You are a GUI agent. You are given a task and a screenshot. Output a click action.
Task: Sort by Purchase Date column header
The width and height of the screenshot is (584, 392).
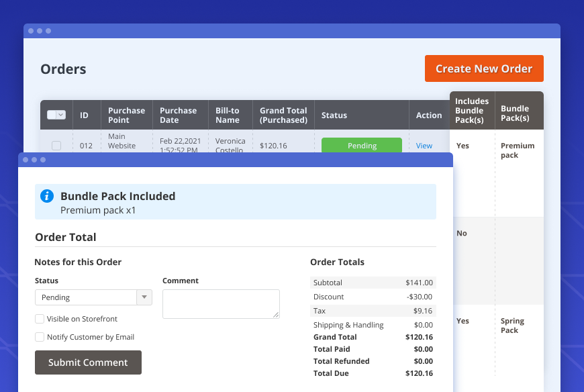click(179, 115)
